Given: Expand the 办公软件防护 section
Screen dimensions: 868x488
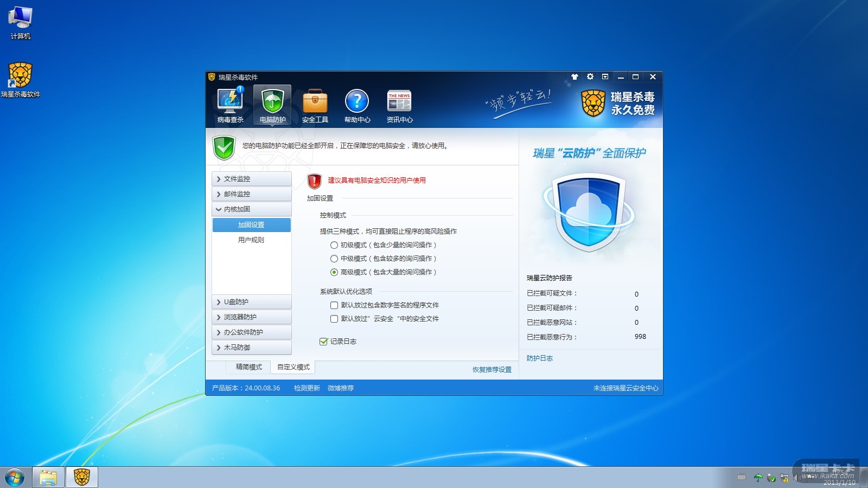Looking at the screenshot, I should (252, 332).
